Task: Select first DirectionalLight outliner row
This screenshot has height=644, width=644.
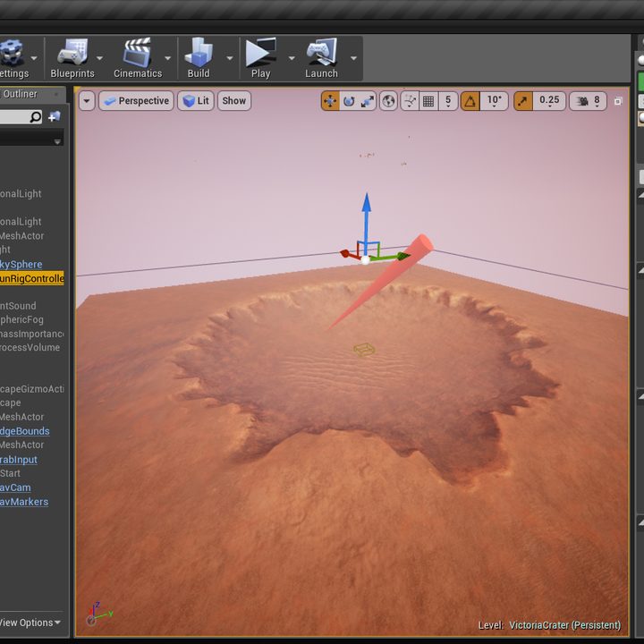Action: (x=31, y=194)
